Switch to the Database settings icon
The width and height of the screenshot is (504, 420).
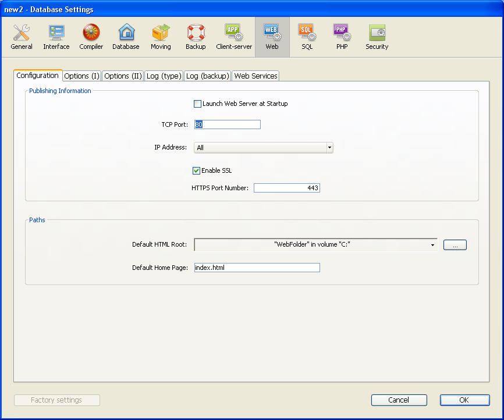(x=126, y=37)
